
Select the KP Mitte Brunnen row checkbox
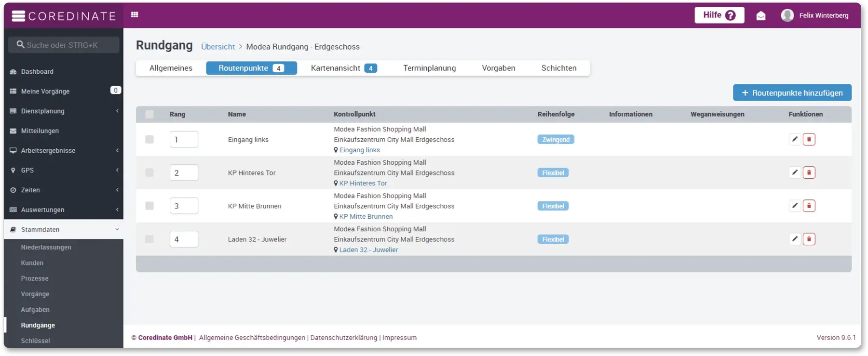tap(149, 206)
